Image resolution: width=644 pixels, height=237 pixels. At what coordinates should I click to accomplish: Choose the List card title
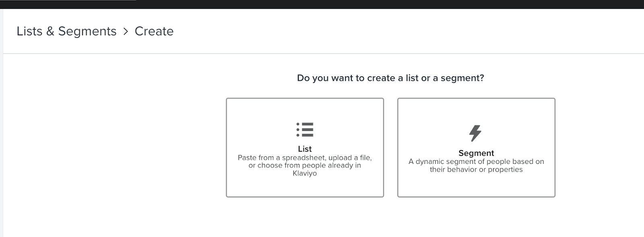point(305,149)
